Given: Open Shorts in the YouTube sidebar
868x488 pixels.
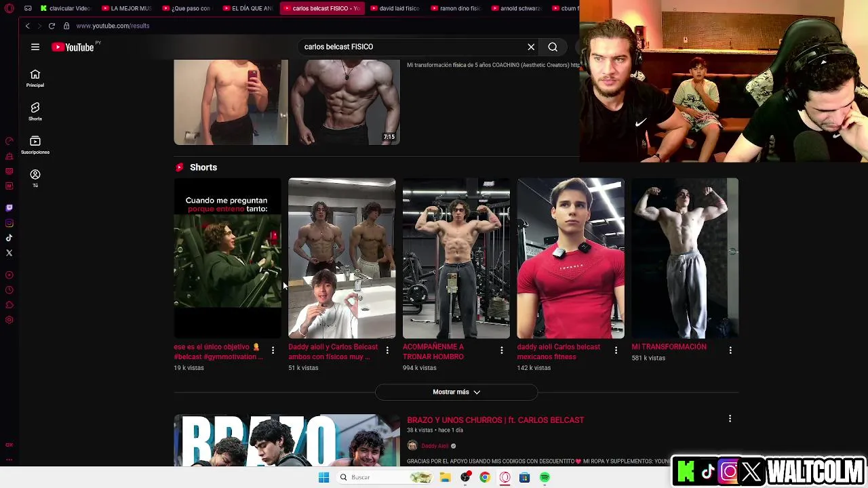Looking at the screenshot, I should coord(35,112).
